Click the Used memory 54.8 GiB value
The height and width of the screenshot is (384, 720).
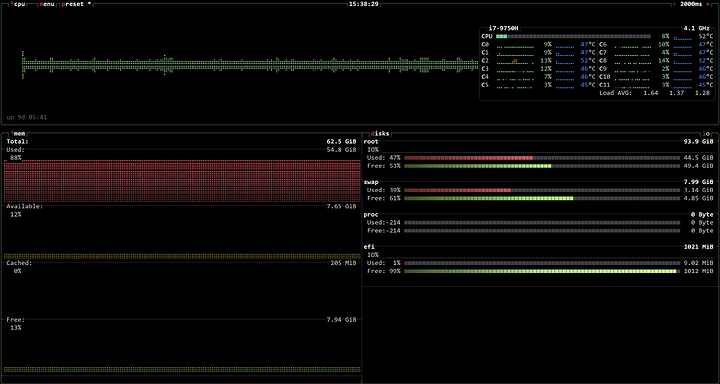click(341, 150)
